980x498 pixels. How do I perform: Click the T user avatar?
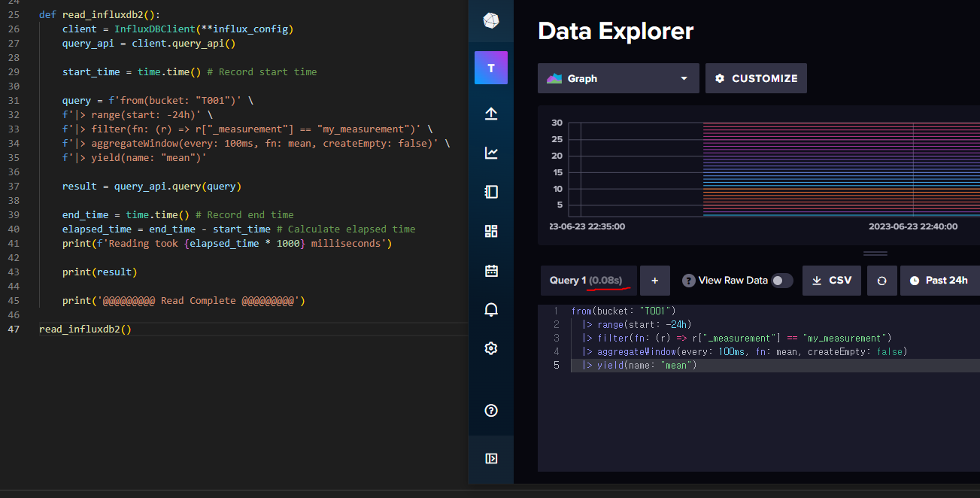pos(490,68)
